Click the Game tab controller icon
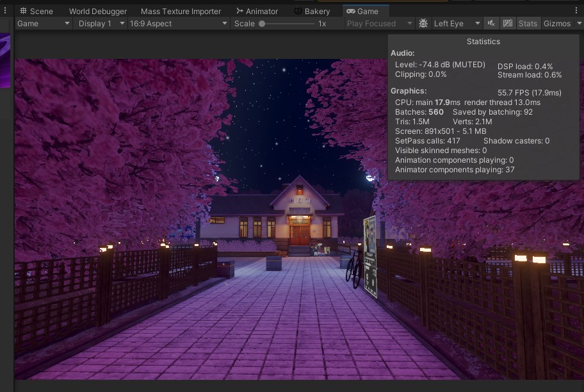The height and width of the screenshot is (392, 584). (350, 11)
